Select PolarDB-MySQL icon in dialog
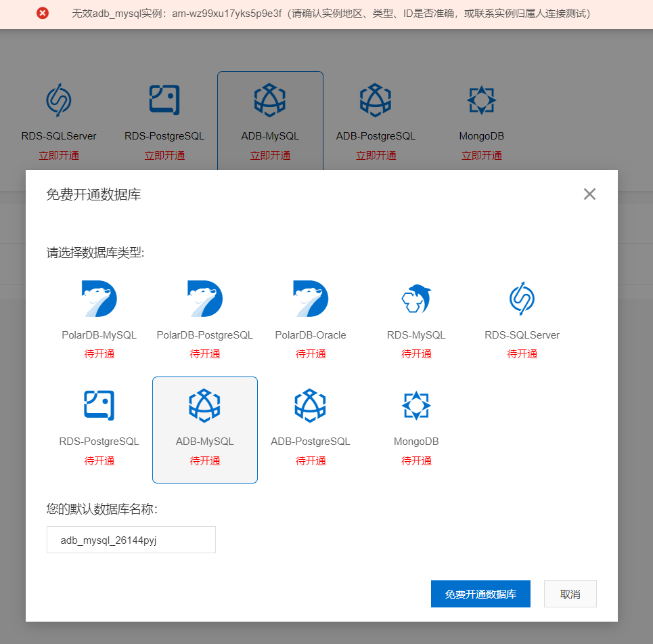The height and width of the screenshot is (644, 653). (99, 299)
